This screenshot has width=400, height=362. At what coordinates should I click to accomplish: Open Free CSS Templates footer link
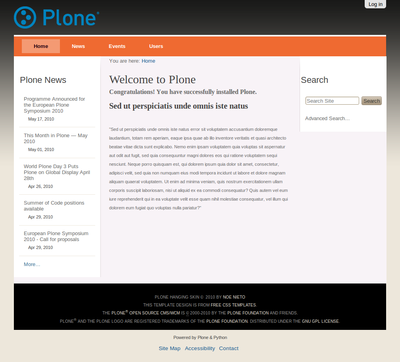[x=233, y=305]
